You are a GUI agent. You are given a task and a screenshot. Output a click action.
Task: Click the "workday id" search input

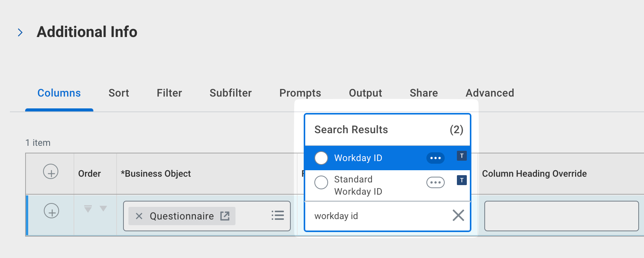377,216
